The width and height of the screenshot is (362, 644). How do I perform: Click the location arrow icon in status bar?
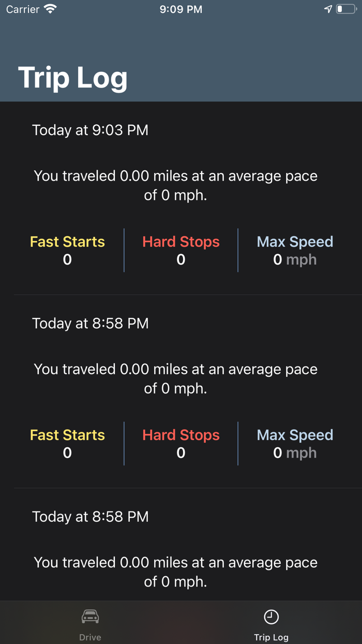[328, 8]
